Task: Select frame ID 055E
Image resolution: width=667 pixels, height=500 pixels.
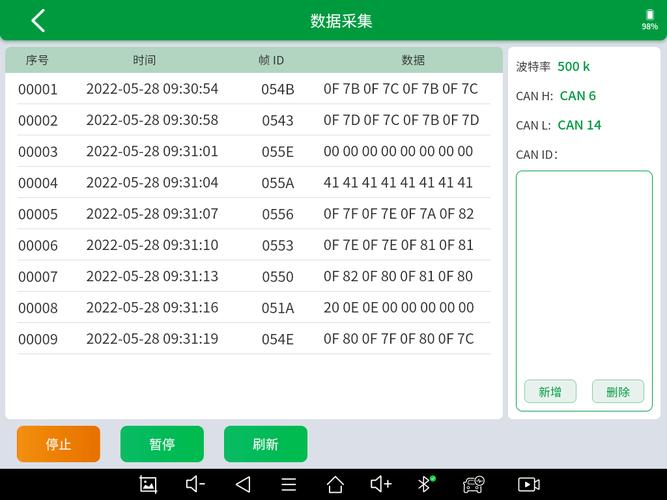Action: pos(278,152)
